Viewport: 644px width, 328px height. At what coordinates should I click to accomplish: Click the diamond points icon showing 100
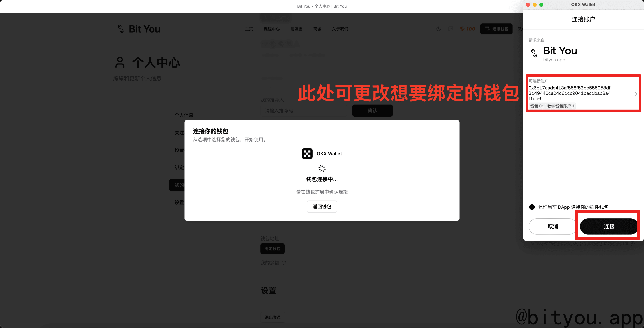coord(462,29)
